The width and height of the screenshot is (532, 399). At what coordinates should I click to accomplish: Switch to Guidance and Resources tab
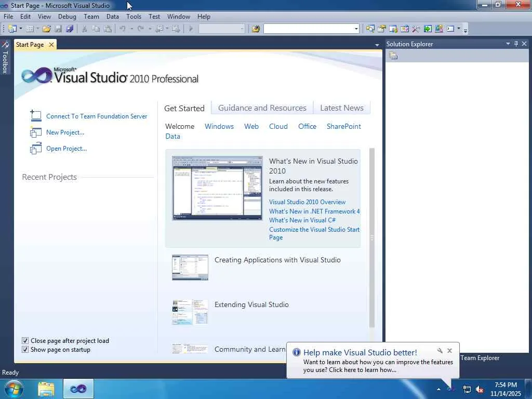point(262,108)
